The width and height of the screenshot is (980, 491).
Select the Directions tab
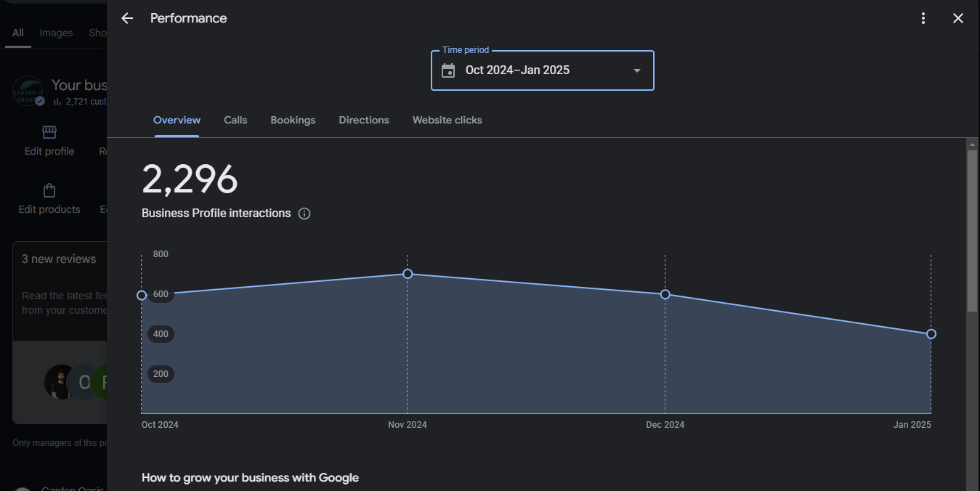(364, 120)
